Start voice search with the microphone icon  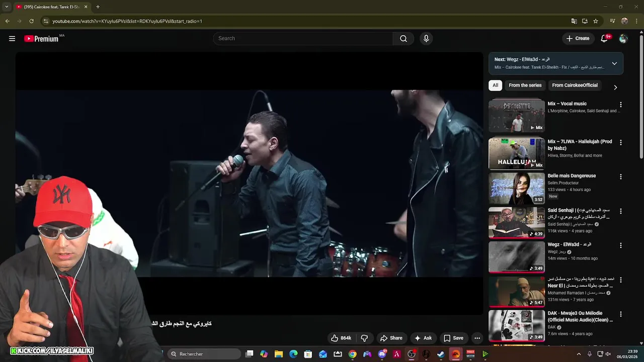point(426,39)
